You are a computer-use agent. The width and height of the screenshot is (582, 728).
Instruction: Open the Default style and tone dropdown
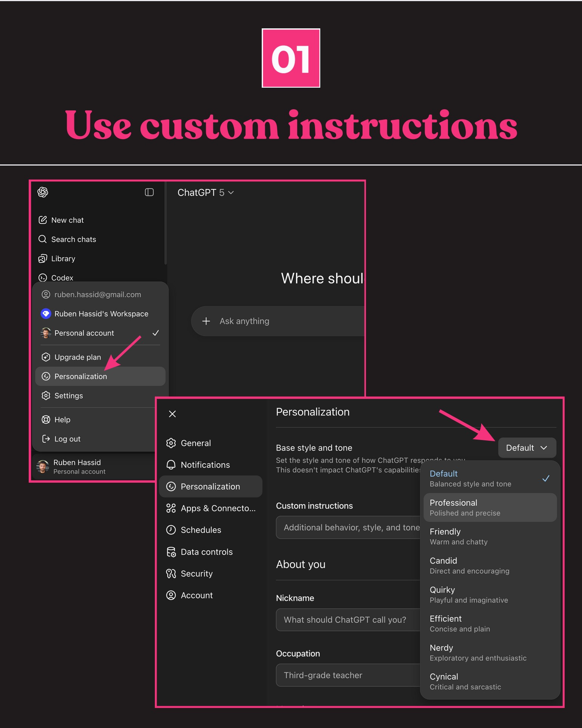[527, 448]
